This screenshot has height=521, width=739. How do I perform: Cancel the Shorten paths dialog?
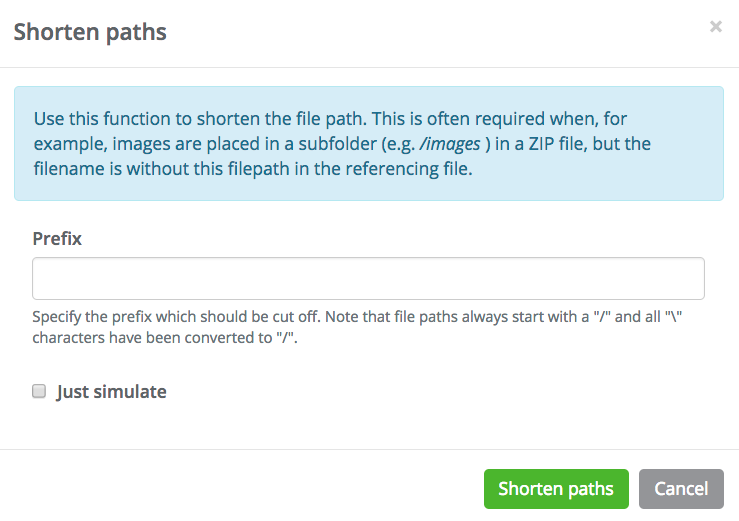681,489
